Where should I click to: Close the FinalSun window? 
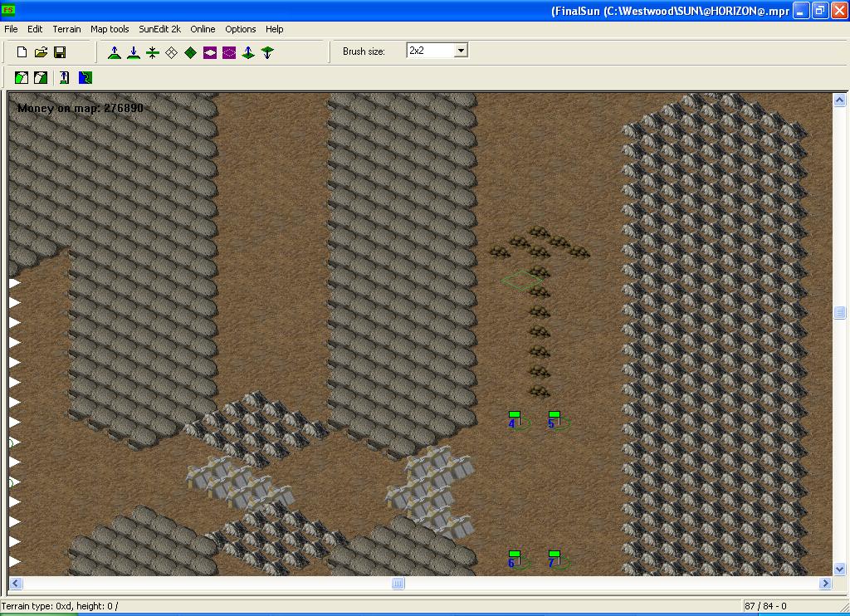(x=839, y=10)
